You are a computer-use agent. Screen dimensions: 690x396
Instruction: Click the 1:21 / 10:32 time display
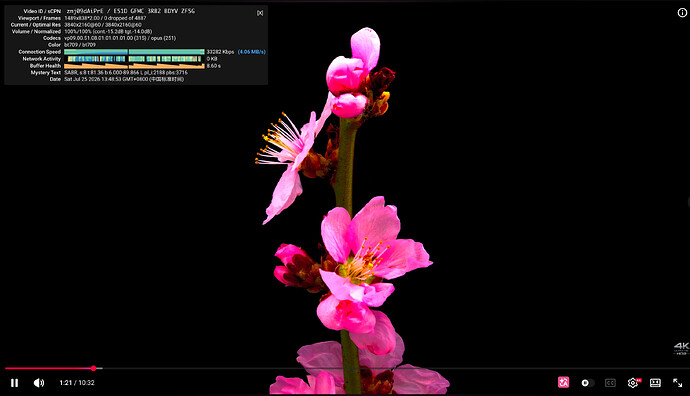coord(77,383)
